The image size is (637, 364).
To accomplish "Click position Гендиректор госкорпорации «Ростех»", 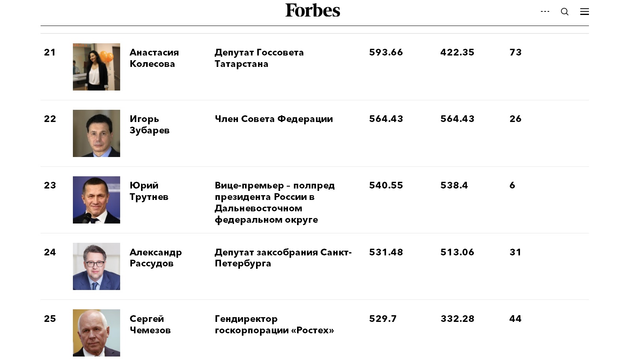I will click(274, 324).
